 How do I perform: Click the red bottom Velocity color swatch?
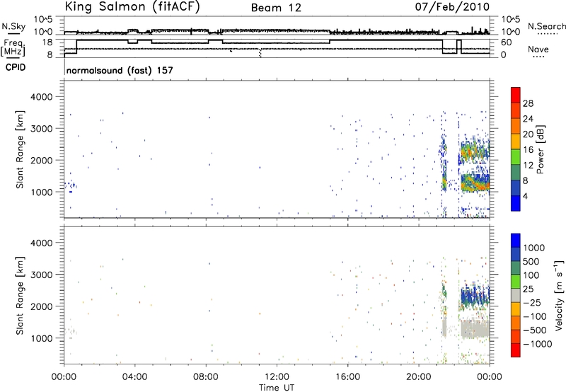[x=516, y=350]
